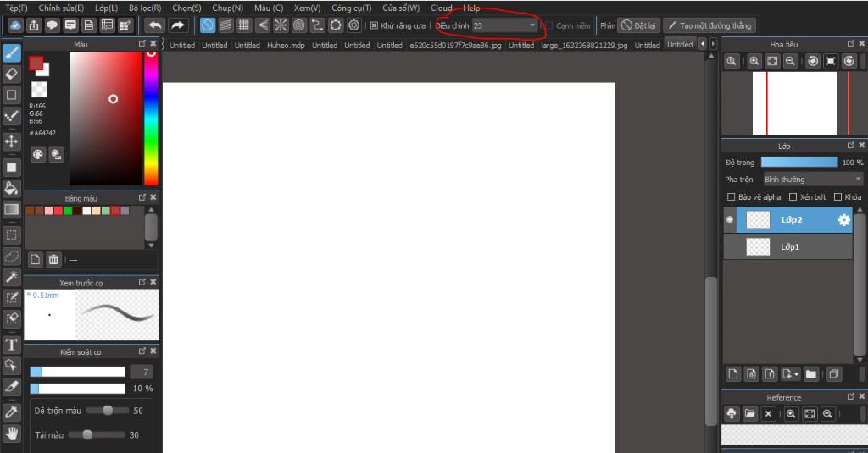Add new layer in Lớp panel
Viewport: 868px width, 453px height.
[733, 374]
